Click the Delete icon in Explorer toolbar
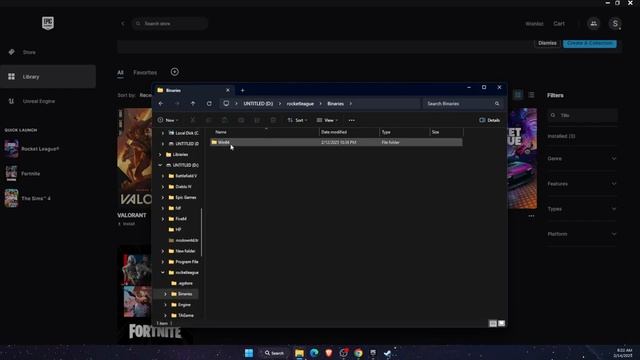The height and width of the screenshot is (360, 640). tap(273, 120)
